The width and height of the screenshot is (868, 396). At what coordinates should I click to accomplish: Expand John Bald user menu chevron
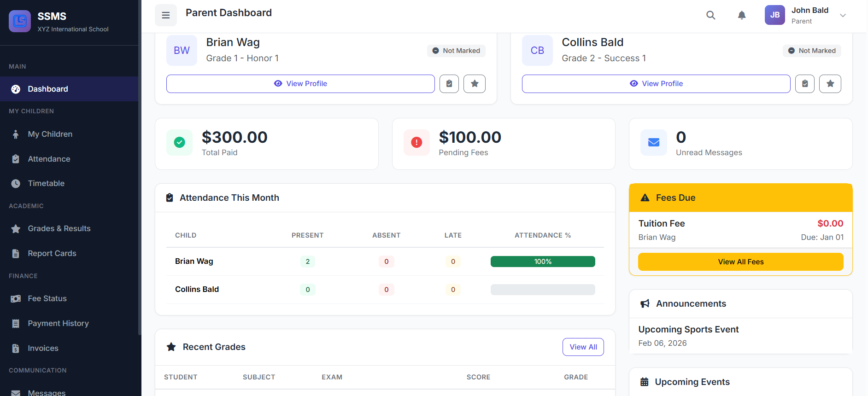(x=843, y=15)
